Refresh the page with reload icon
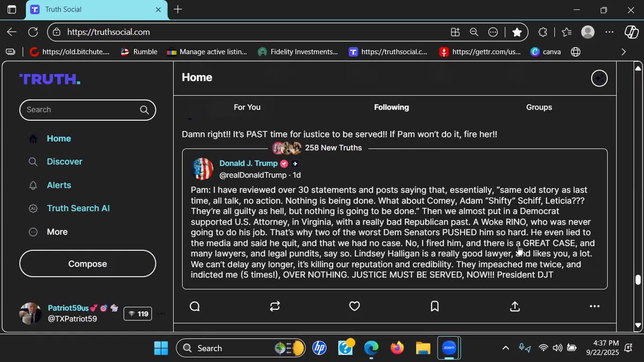This screenshot has height=362, width=644. click(33, 32)
